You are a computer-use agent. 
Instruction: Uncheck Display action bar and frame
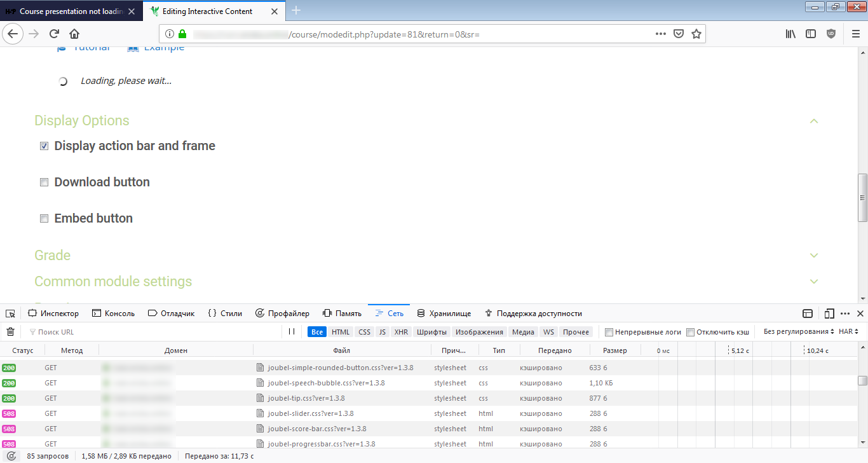pyautogui.click(x=44, y=146)
